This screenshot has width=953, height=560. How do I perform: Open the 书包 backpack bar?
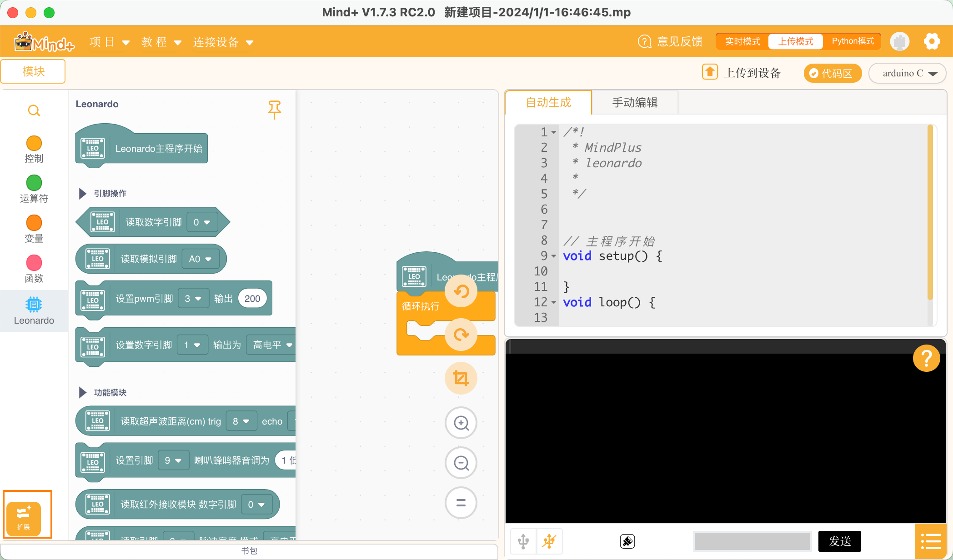249,551
